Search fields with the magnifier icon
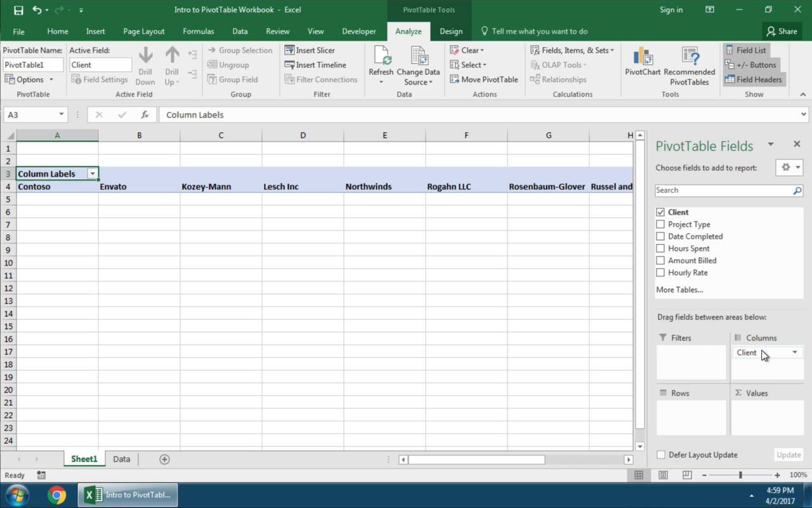 click(x=797, y=190)
